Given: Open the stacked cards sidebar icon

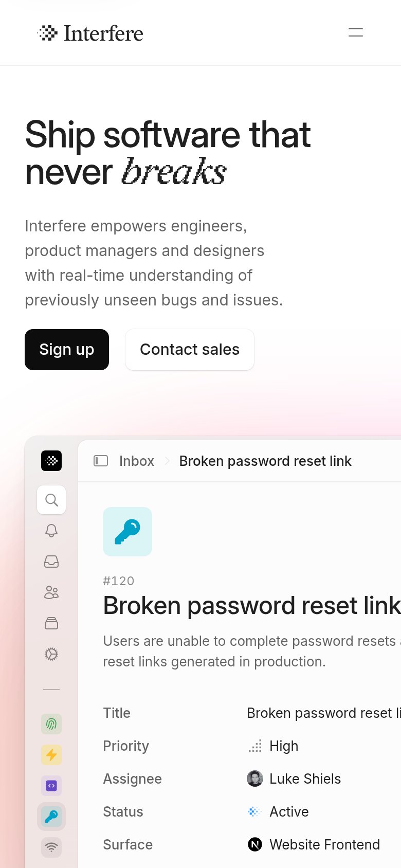Looking at the screenshot, I should click(x=51, y=623).
